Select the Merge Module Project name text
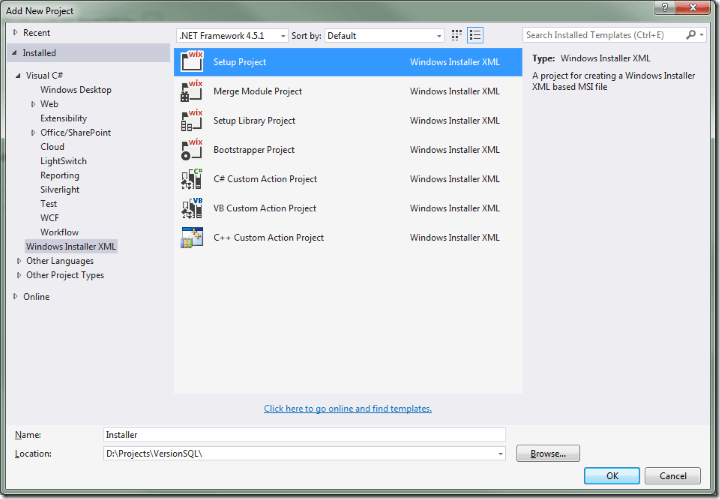The height and width of the screenshot is (499, 720). point(258,91)
